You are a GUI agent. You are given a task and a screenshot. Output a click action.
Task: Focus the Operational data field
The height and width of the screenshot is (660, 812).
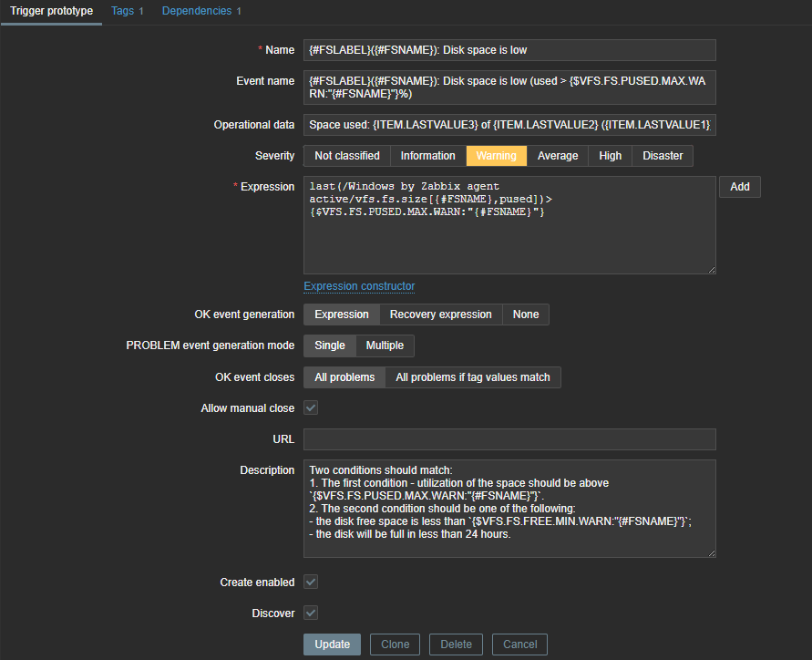point(509,125)
